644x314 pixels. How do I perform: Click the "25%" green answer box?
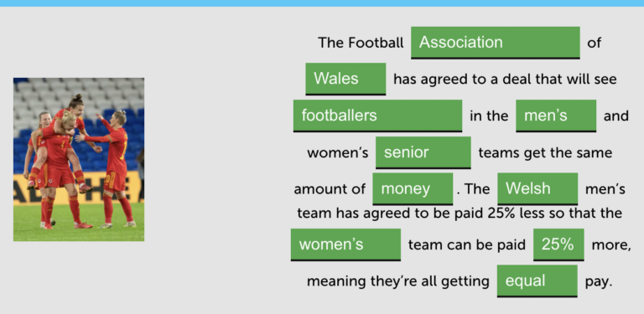pos(558,245)
